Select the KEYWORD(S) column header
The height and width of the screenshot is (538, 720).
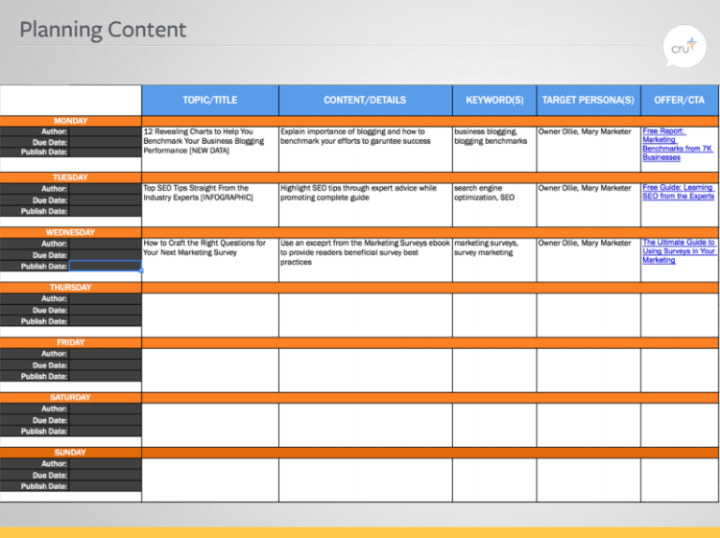[495, 100]
